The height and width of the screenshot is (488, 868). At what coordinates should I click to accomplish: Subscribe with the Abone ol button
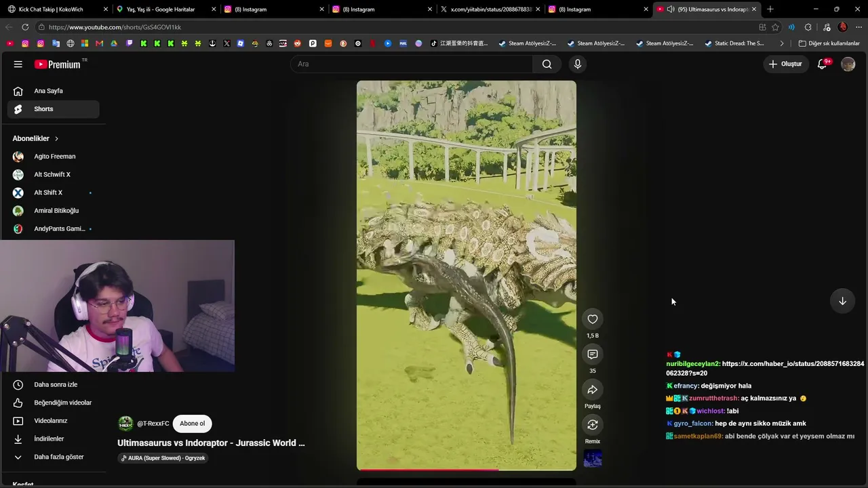pyautogui.click(x=192, y=424)
